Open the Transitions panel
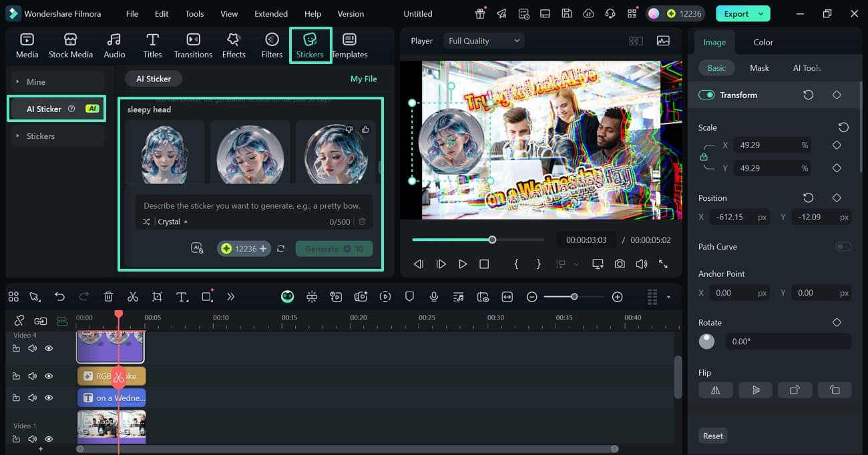The height and width of the screenshot is (455, 868). click(x=193, y=45)
